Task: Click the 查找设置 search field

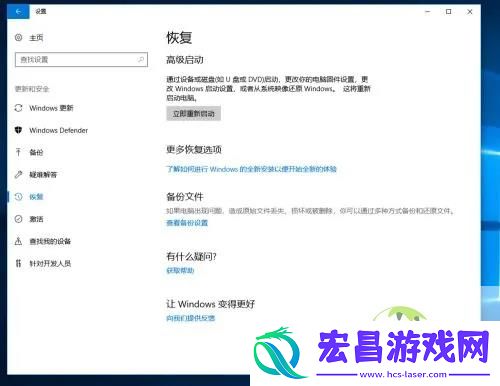Action: (x=81, y=60)
